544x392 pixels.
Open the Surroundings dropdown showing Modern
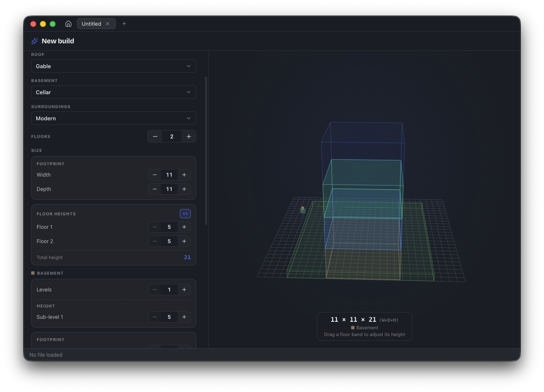coord(114,118)
